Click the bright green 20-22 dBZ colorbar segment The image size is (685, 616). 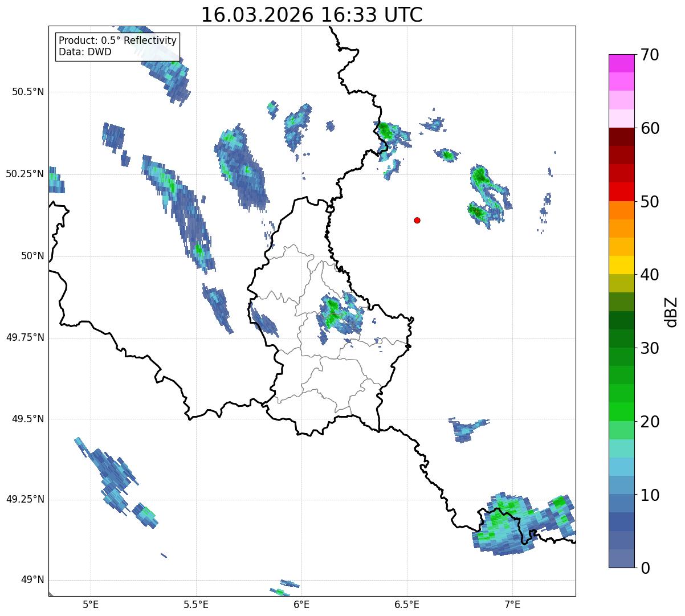pyautogui.click(x=621, y=411)
